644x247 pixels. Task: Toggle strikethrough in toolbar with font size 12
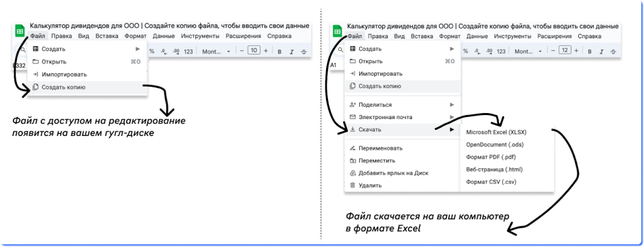[613, 51]
